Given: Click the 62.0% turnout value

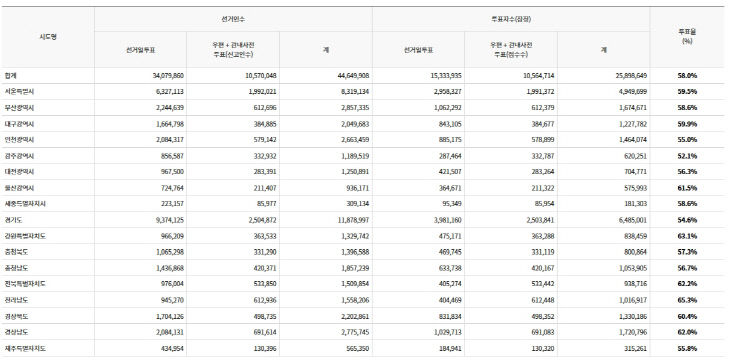Looking at the screenshot, I should coord(687,333).
